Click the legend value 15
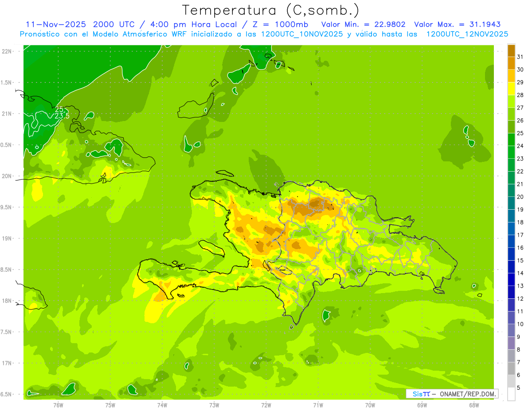This screenshot has width=532, height=411. (520, 260)
